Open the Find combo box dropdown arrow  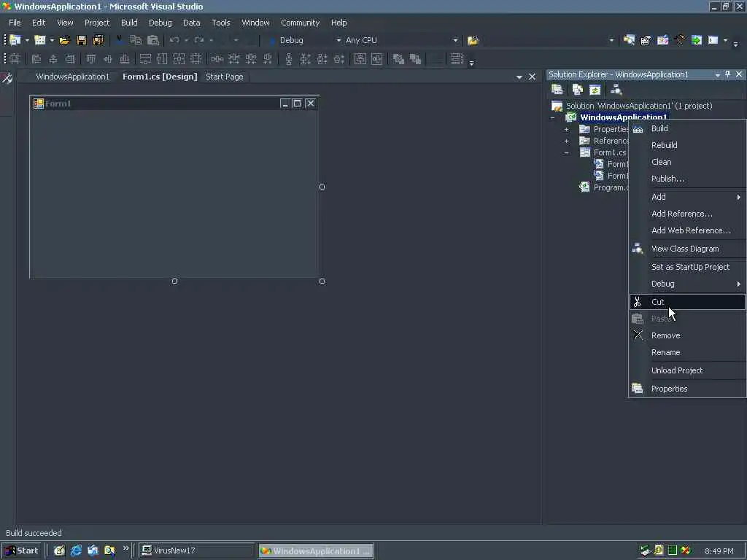pos(611,41)
